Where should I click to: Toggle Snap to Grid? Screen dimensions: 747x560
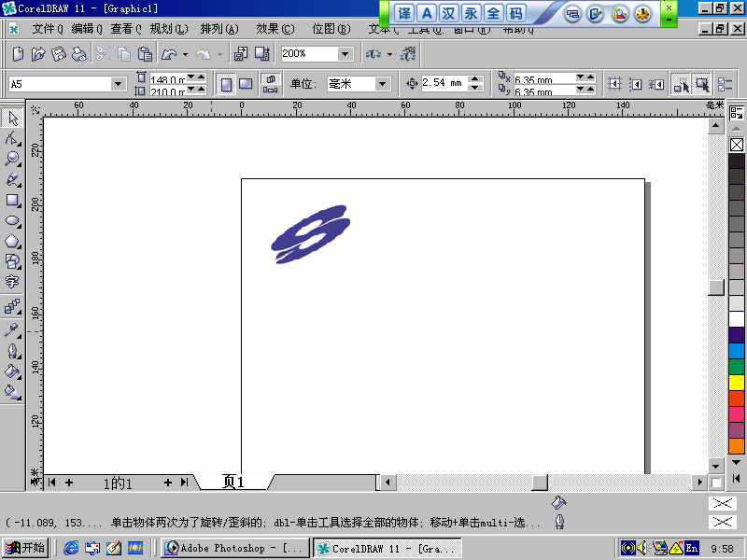coord(614,84)
